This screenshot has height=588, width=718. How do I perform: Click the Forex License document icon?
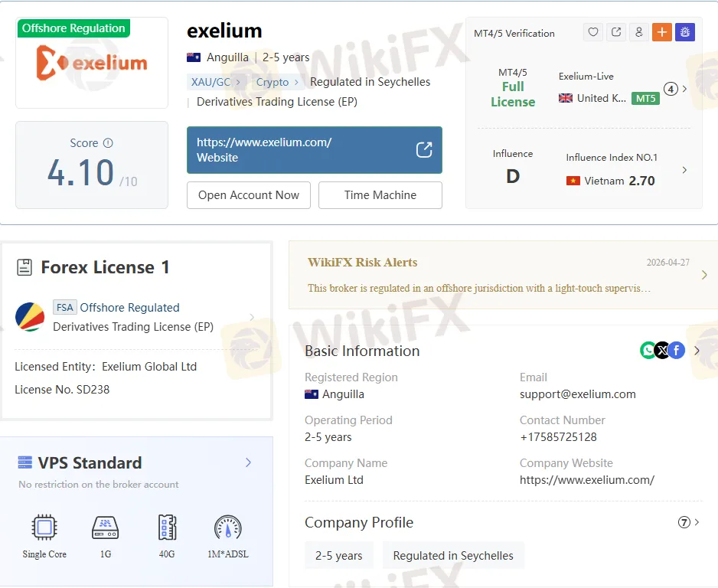(x=24, y=267)
